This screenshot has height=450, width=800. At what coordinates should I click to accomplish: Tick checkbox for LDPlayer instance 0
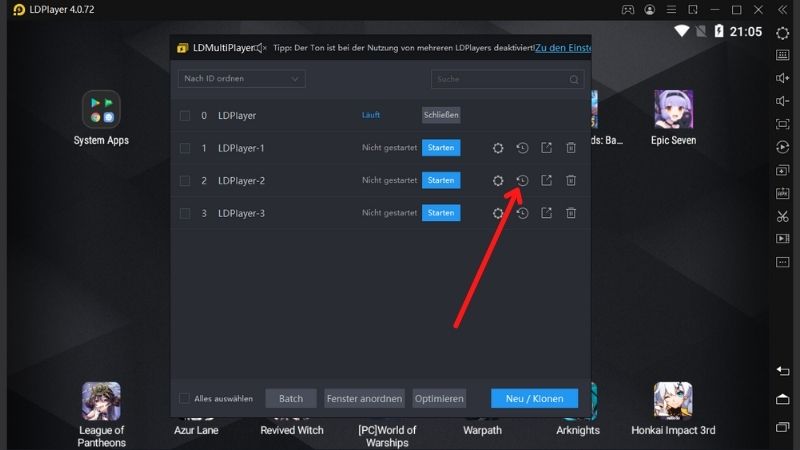[185, 116]
